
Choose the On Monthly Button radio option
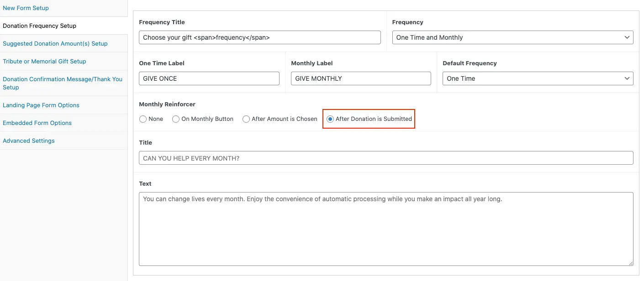point(176,119)
